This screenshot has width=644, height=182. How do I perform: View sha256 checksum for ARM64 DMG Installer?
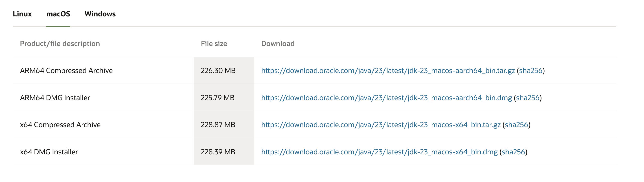coord(528,98)
